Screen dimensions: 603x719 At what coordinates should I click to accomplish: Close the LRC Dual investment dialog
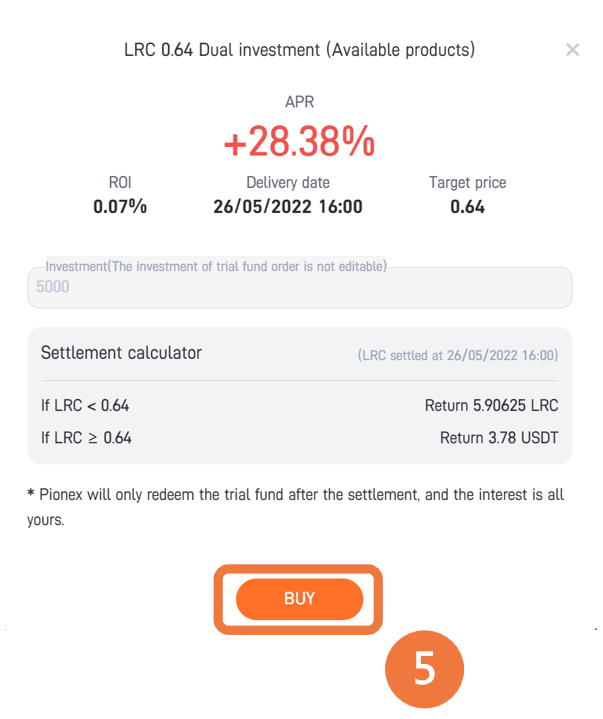tap(572, 50)
